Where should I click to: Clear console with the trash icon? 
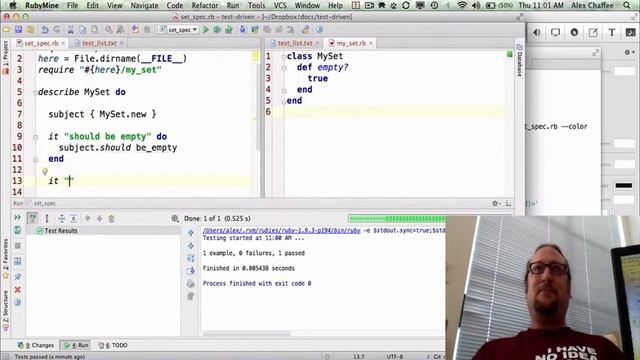click(x=191, y=296)
